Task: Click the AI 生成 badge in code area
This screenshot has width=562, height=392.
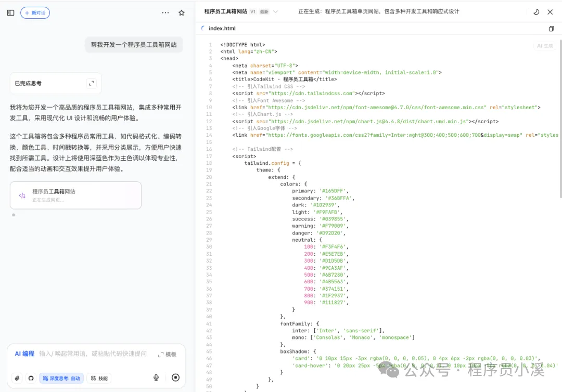Action: [545, 46]
